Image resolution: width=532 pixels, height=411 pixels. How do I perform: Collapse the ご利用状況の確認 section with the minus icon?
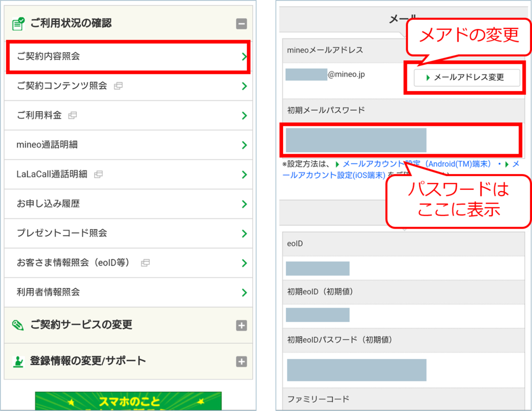coord(241,24)
